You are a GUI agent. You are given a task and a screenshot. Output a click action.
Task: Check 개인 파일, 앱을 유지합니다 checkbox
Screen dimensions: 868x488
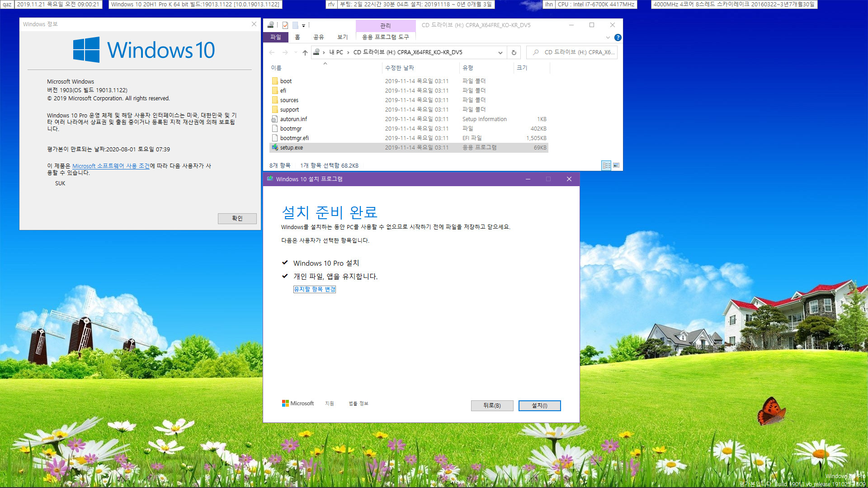tap(285, 275)
